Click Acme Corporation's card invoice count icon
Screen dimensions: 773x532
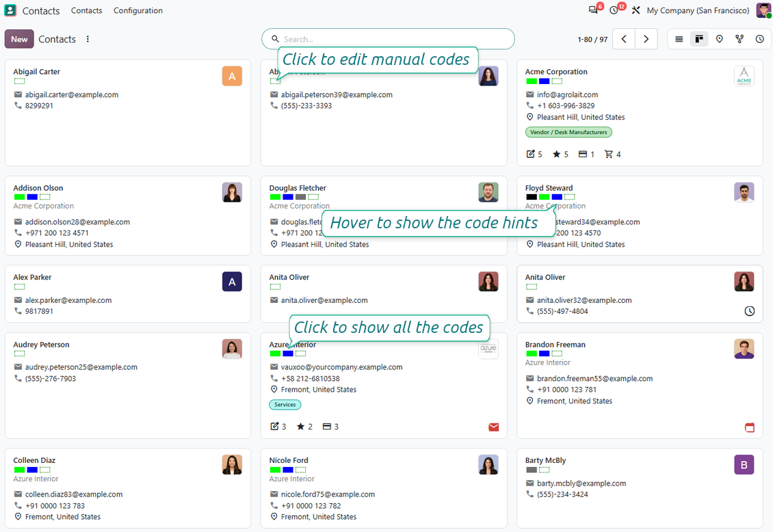(x=583, y=154)
